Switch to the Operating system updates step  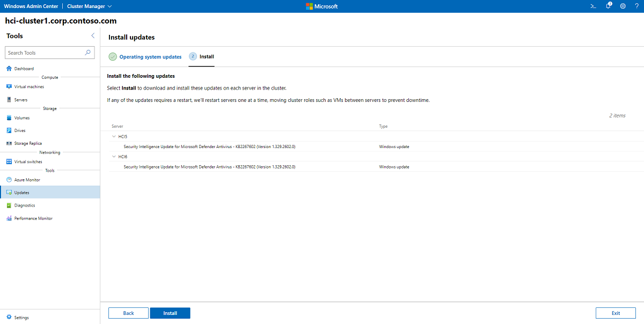pyautogui.click(x=150, y=57)
